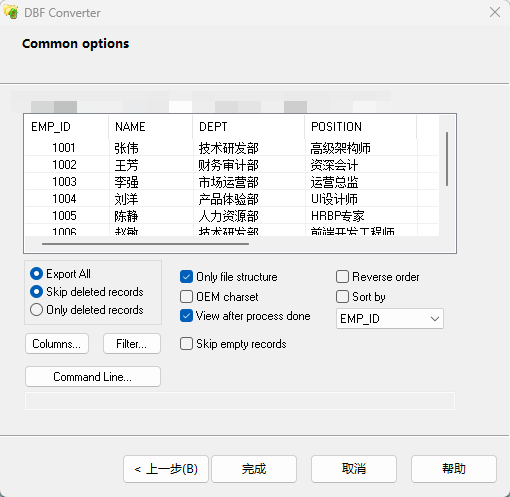Click the EMP_ID column header
The height and width of the screenshot is (497, 510).
click(67, 127)
